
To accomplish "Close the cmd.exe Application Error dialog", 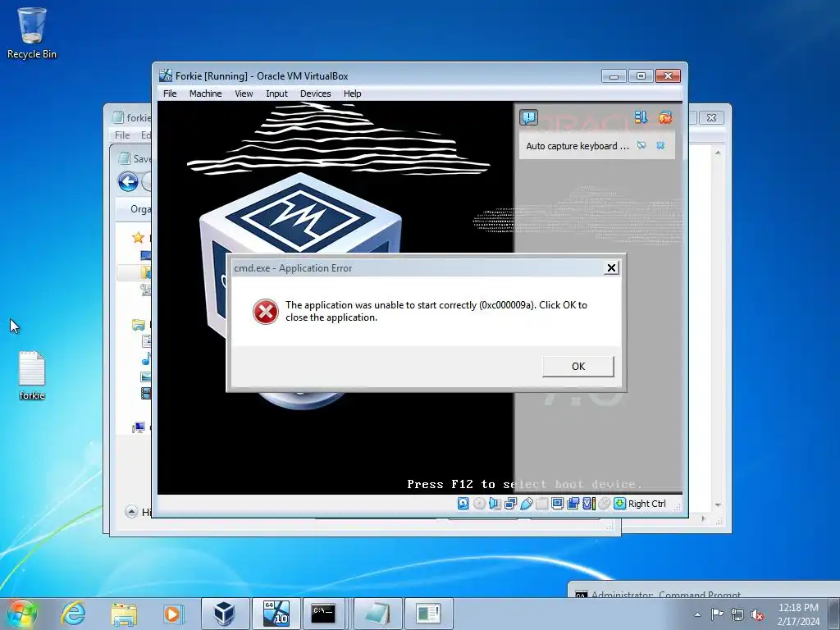I will 610,268.
